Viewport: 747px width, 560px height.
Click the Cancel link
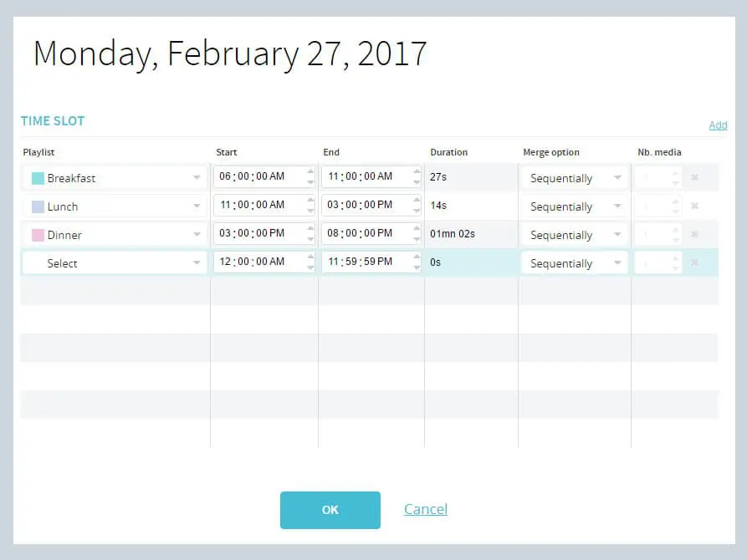point(426,509)
